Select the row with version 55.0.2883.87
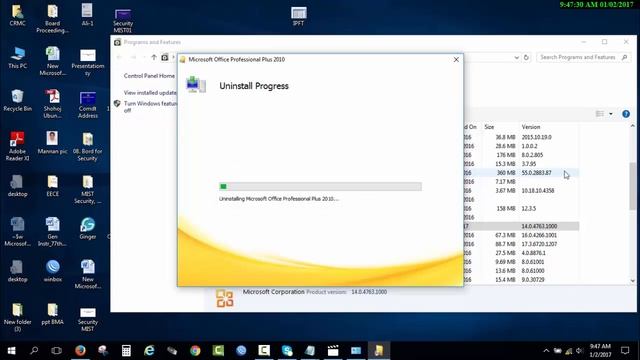Screen dimensions: 640x360 point(521,173)
